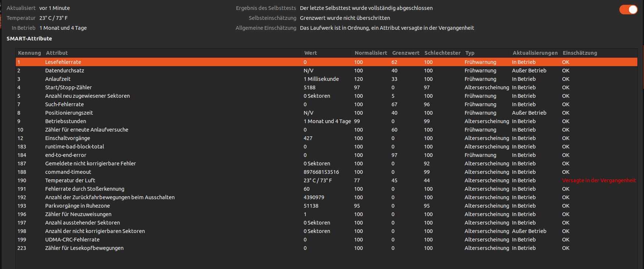This screenshot has width=644, height=269.
Task: Click the end-to-end-error attribute
Action: (326, 155)
